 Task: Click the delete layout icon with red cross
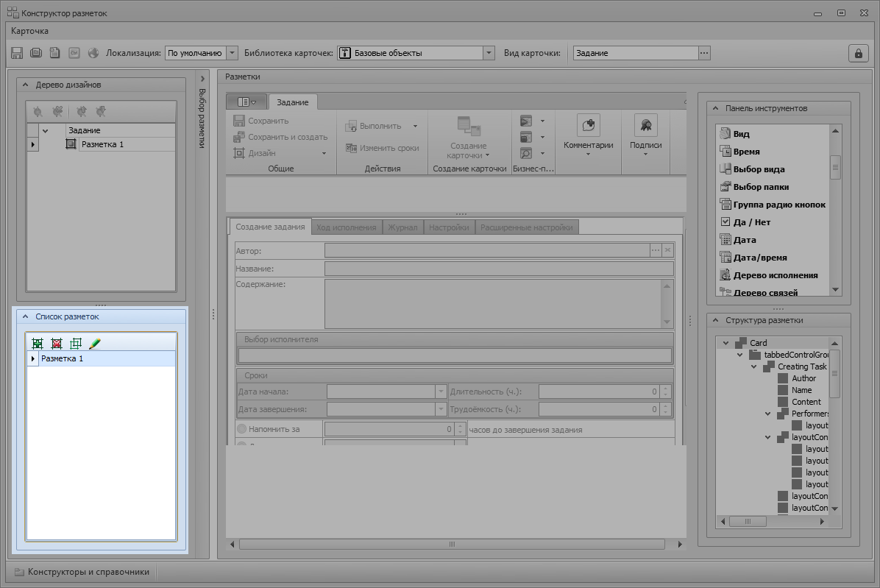[x=57, y=344]
